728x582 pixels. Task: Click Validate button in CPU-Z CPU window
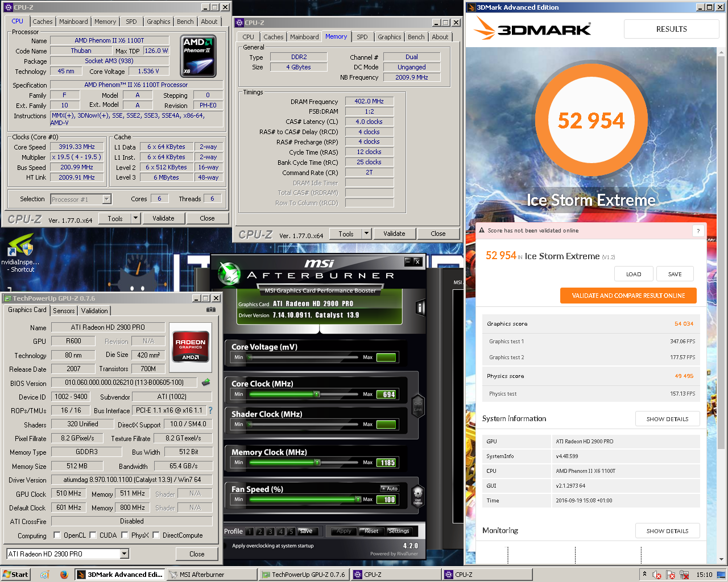pos(163,218)
